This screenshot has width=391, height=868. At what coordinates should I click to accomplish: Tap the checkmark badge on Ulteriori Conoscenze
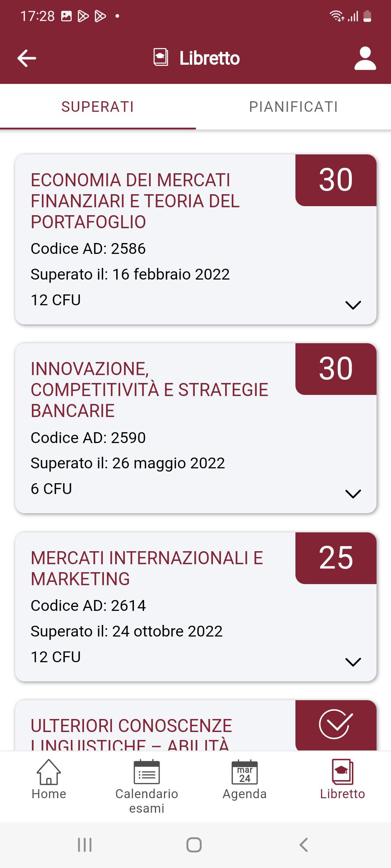(x=336, y=724)
